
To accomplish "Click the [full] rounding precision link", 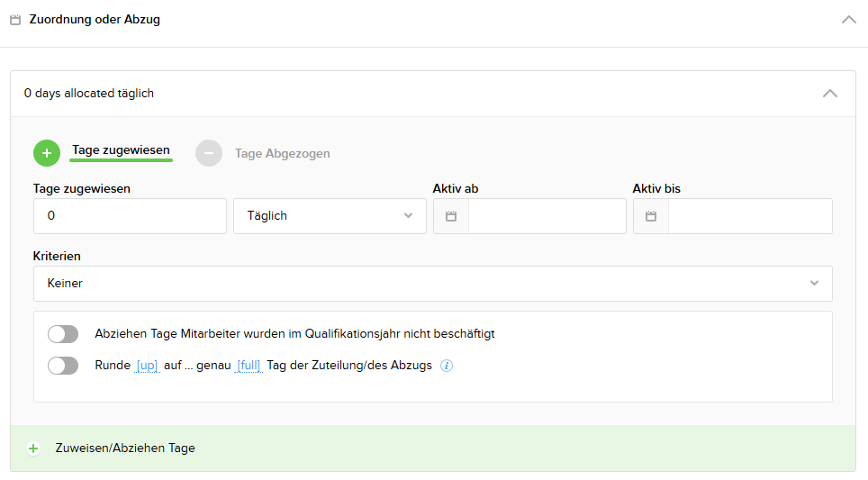I will [249, 366].
